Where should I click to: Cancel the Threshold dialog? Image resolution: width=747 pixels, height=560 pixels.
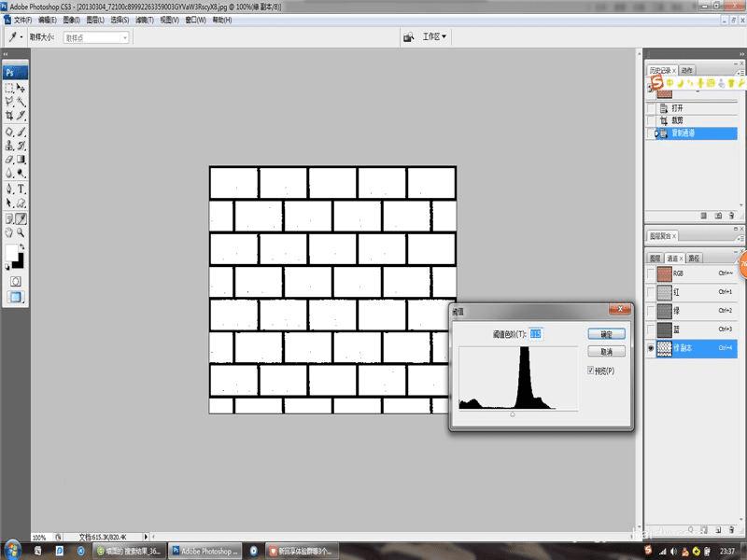(x=606, y=352)
